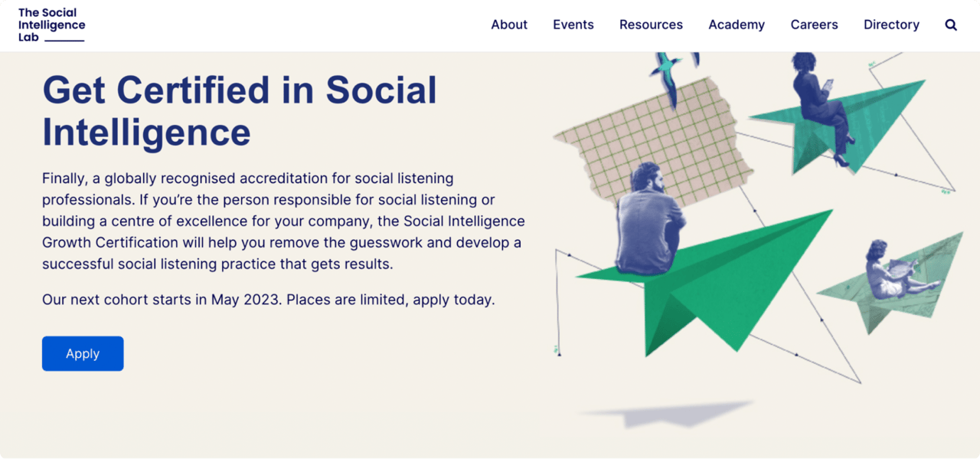The width and height of the screenshot is (980, 459).
Task: Navigate to the Resources page
Action: pos(650,25)
